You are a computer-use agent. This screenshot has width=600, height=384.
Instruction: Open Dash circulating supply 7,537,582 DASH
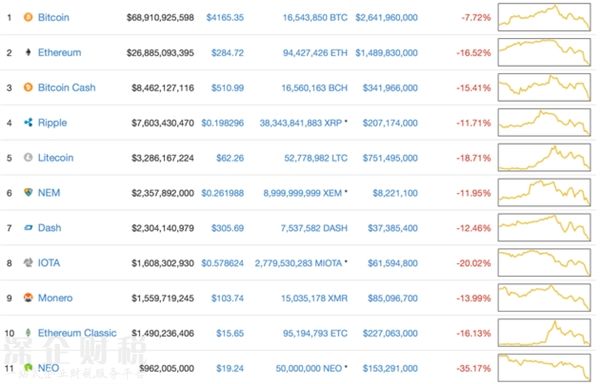[x=314, y=228]
